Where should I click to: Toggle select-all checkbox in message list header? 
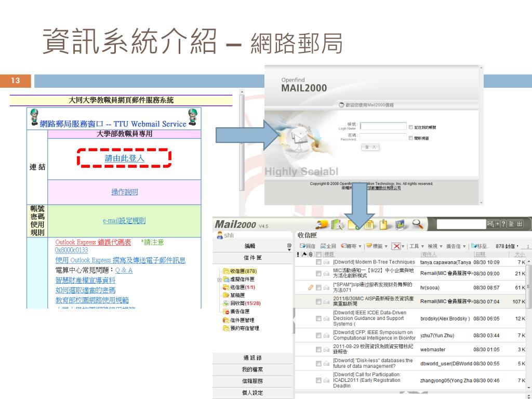point(318,254)
